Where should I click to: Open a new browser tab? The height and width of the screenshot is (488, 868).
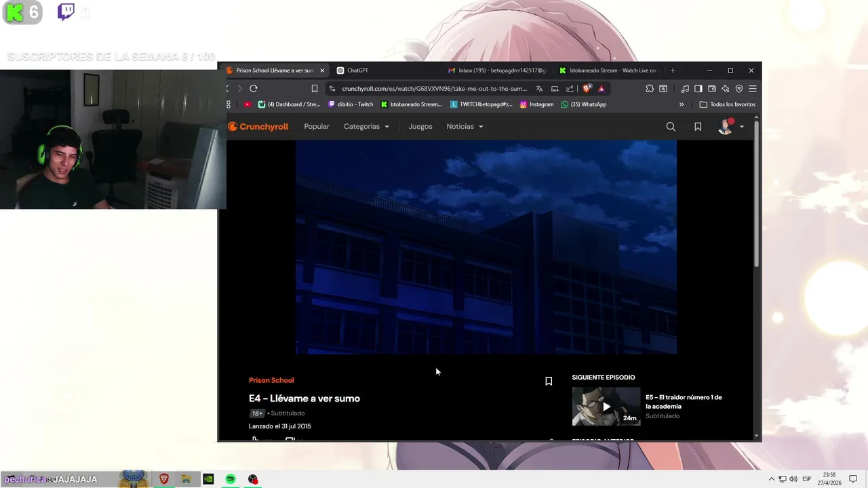click(673, 70)
